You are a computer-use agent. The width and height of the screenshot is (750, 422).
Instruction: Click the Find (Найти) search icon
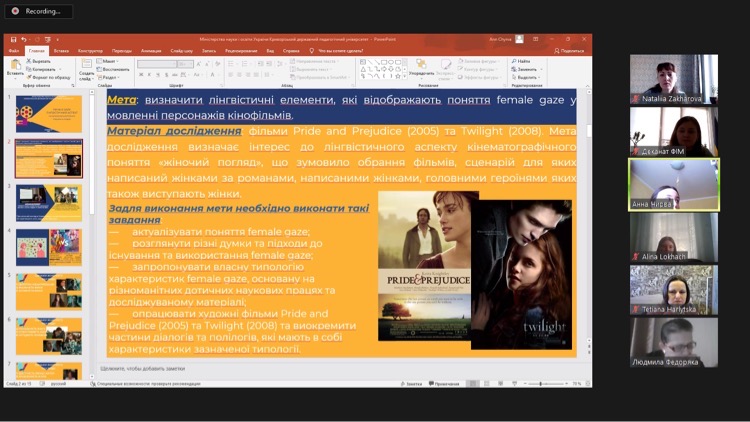[x=515, y=61]
